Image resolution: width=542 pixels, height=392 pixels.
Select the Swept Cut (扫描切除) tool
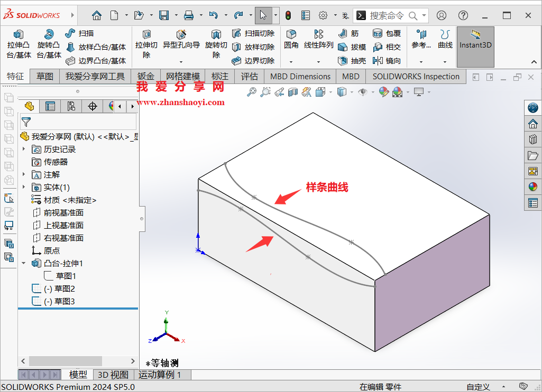click(253, 33)
